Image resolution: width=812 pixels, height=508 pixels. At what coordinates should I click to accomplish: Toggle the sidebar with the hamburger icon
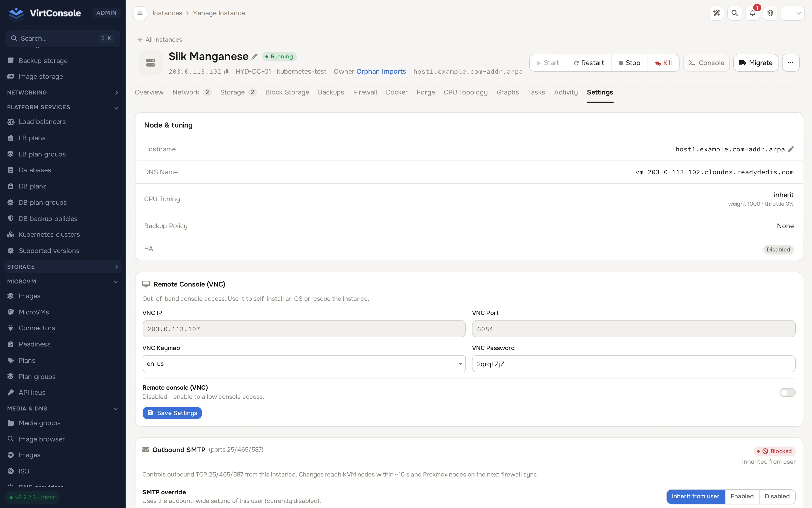140,13
